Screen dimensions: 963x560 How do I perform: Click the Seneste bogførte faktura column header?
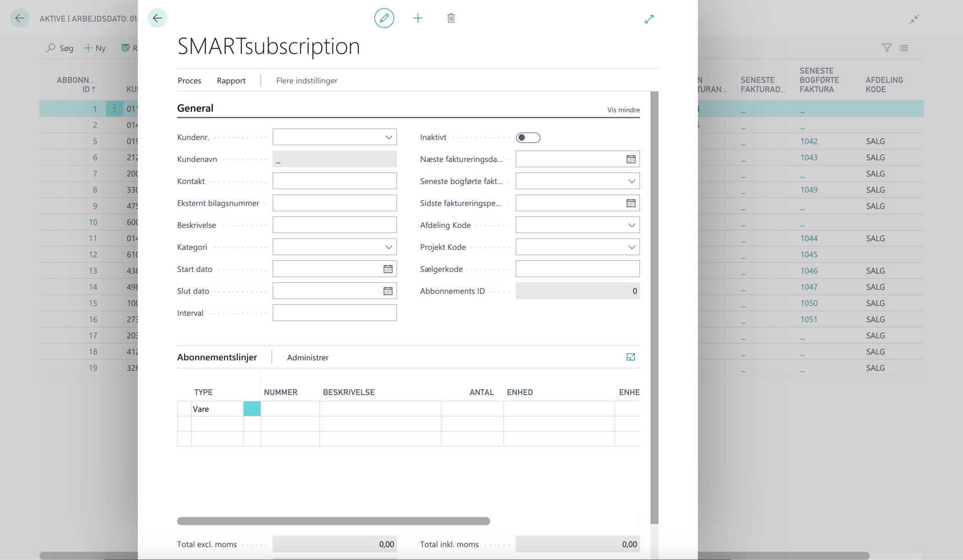[x=819, y=80]
